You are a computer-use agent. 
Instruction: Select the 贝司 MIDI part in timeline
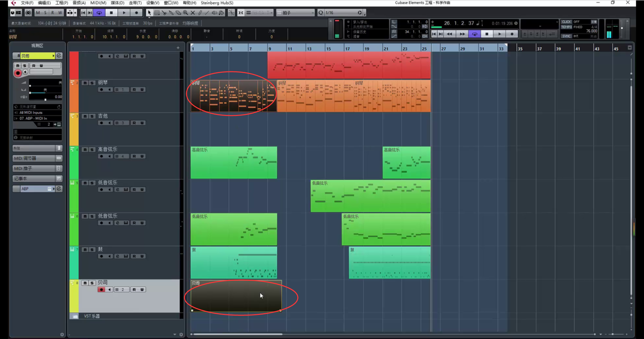click(x=236, y=296)
